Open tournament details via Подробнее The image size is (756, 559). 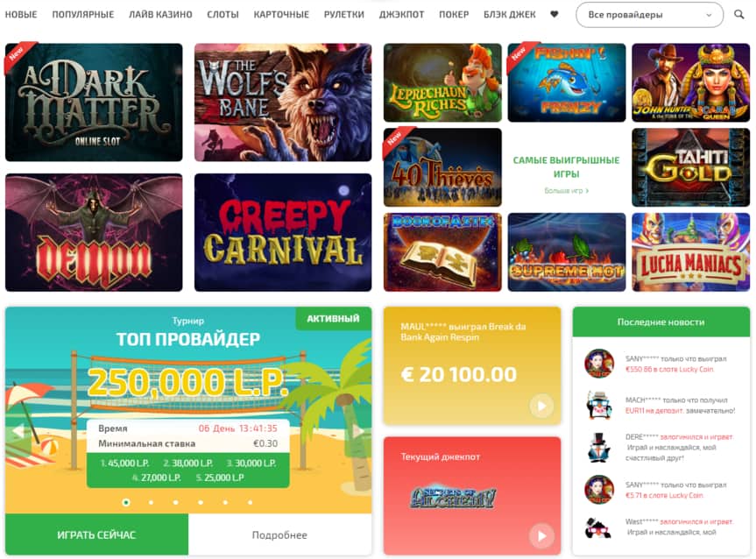tap(279, 534)
